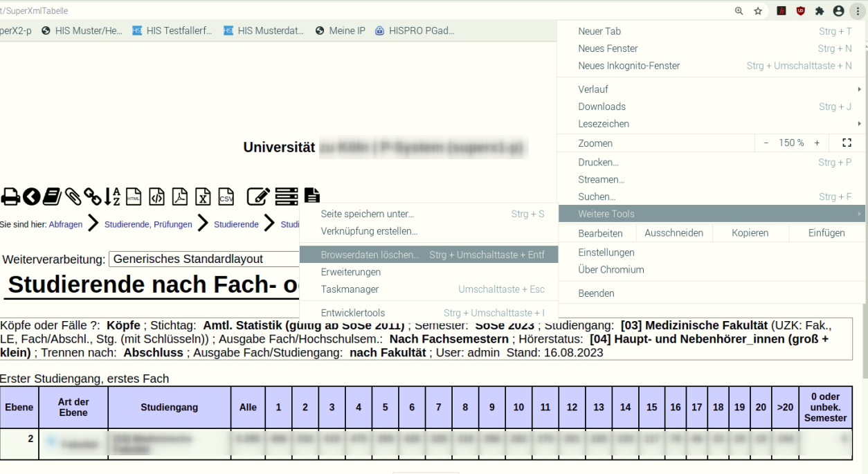Decrease zoom with the minus button
This screenshot has height=474, width=868.
pyautogui.click(x=766, y=143)
